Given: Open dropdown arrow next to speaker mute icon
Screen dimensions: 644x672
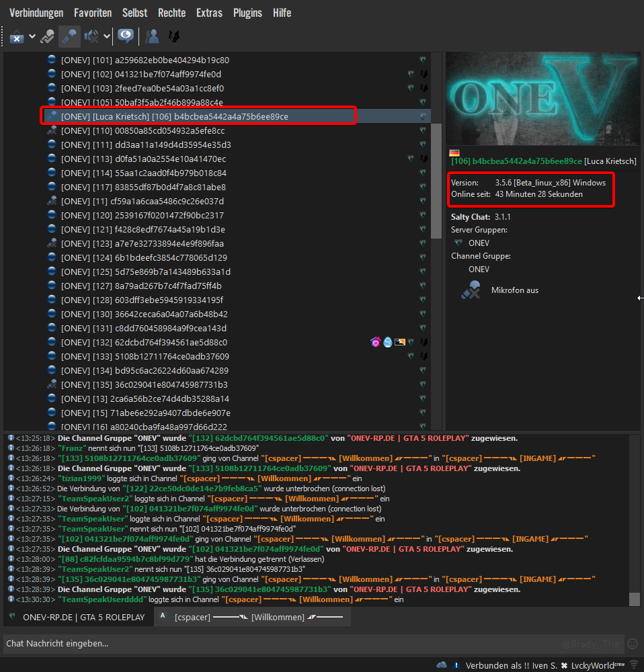Looking at the screenshot, I should [x=107, y=36].
